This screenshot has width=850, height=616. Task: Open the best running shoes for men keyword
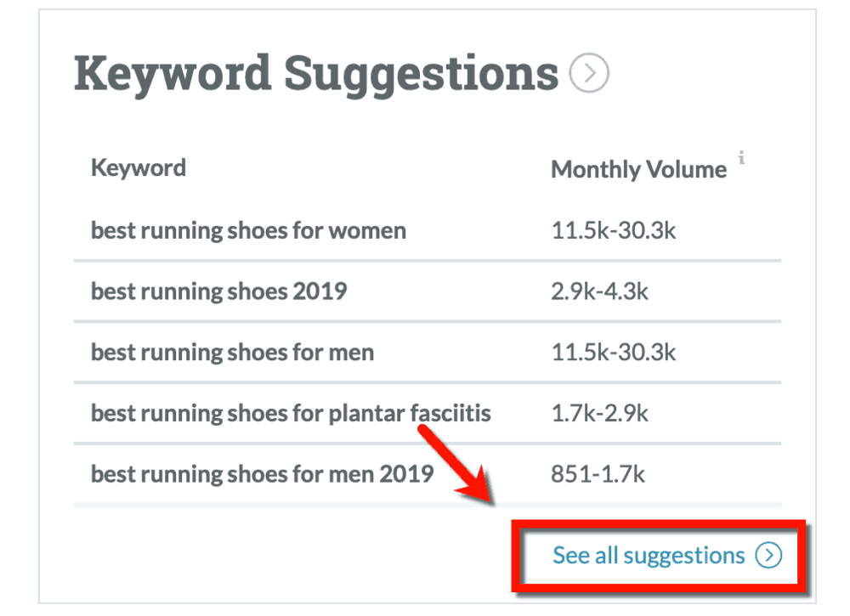coord(232,353)
